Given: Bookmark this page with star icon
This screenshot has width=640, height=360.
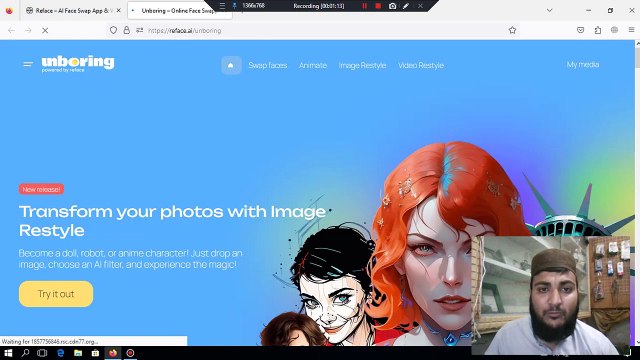Looking at the screenshot, I should click(x=512, y=30).
